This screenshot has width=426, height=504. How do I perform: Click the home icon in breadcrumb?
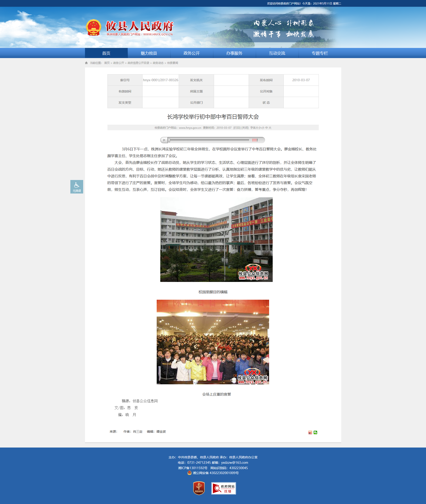[87, 63]
